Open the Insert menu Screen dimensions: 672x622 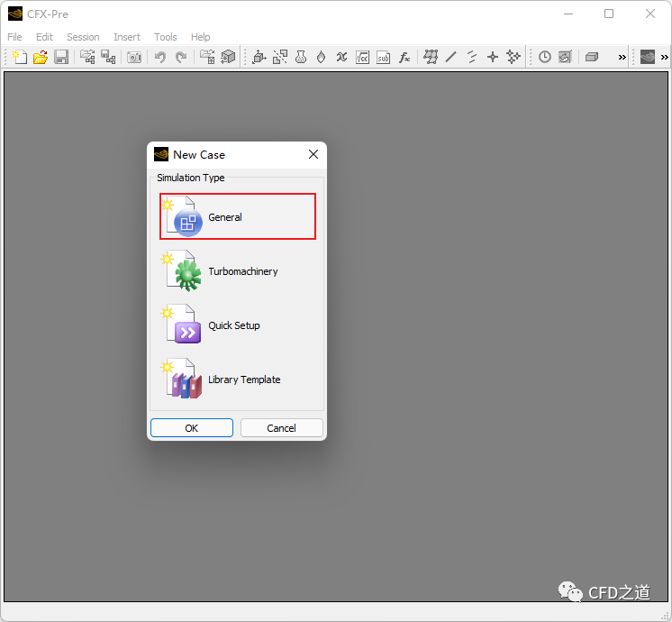[x=127, y=37]
